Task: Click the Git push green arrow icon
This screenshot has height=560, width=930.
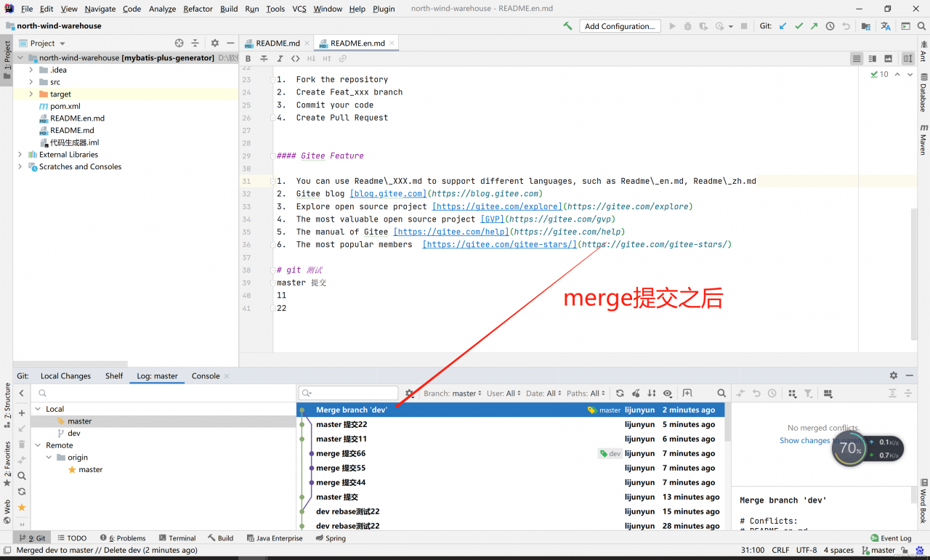Action: (x=814, y=26)
